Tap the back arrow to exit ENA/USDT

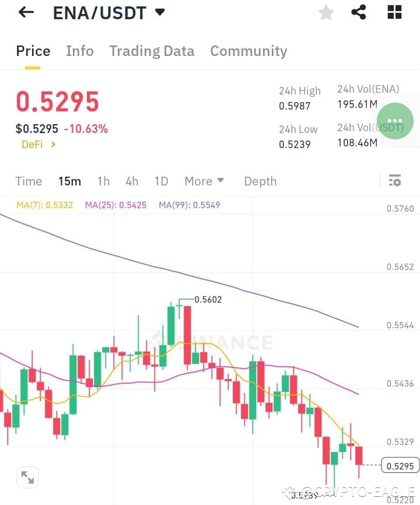click(26, 12)
